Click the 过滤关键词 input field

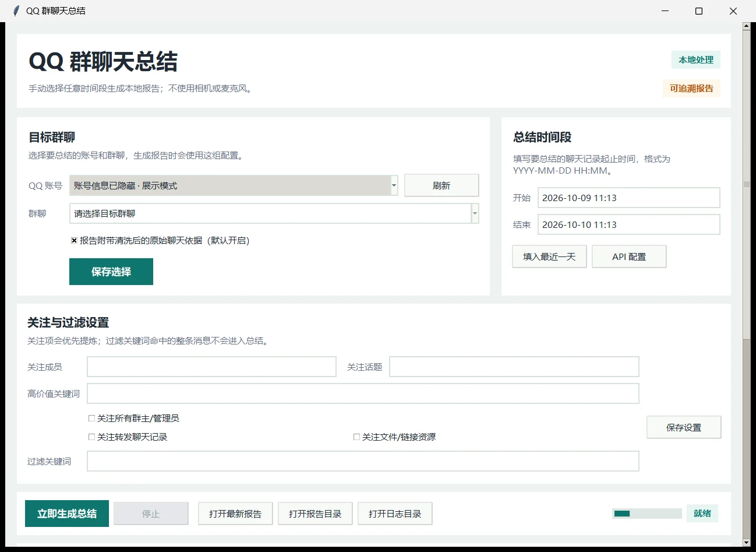[363, 461]
